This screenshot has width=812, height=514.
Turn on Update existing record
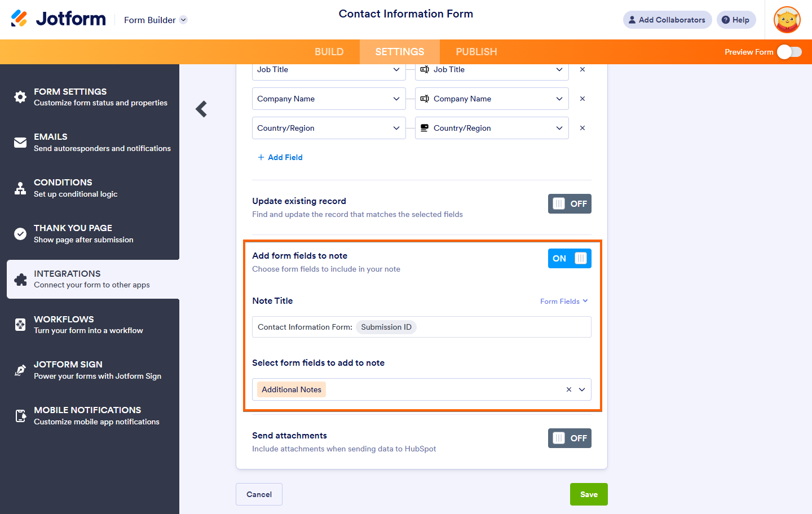[570, 203]
